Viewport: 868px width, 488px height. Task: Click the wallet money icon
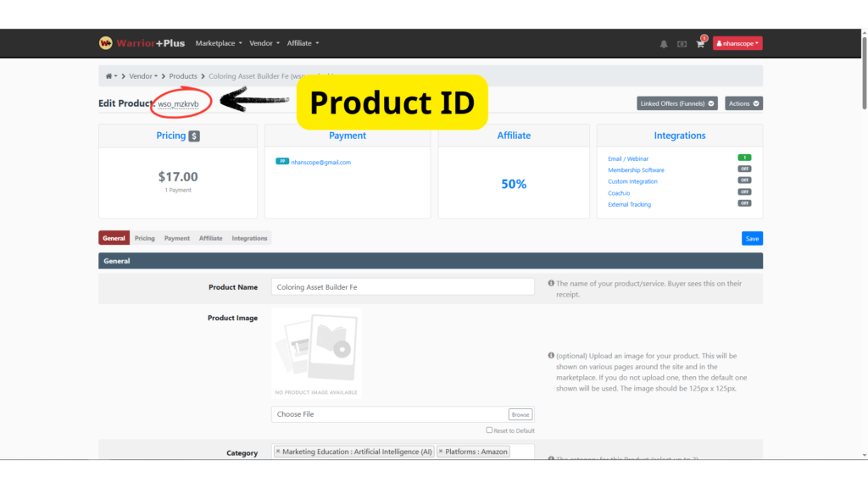click(x=682, y=44)
